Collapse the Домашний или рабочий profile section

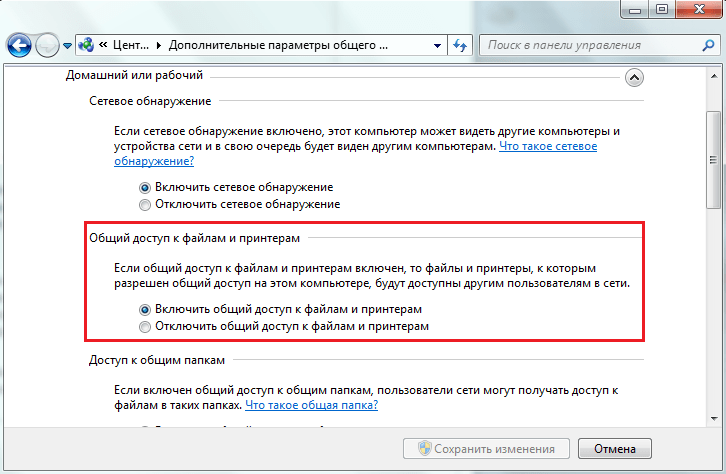tap(633, 76)
